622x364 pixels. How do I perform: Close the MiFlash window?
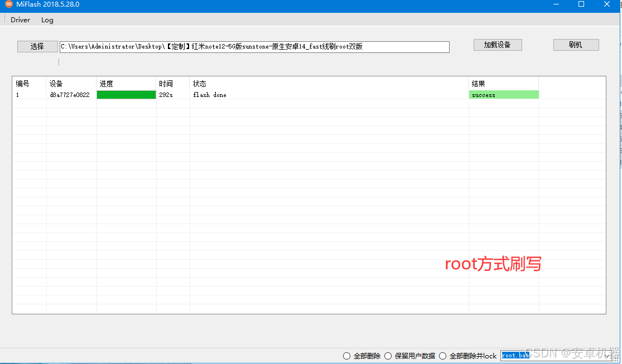[x=606, y=4]
